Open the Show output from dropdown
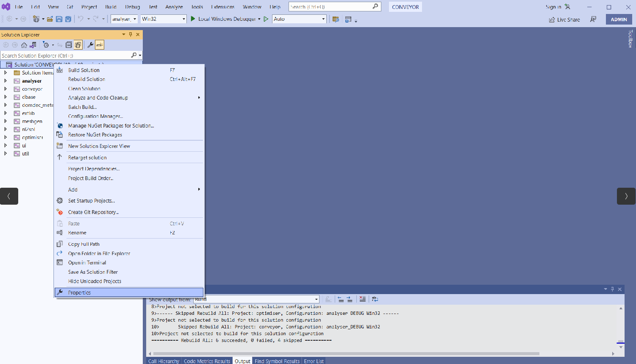 256,299
